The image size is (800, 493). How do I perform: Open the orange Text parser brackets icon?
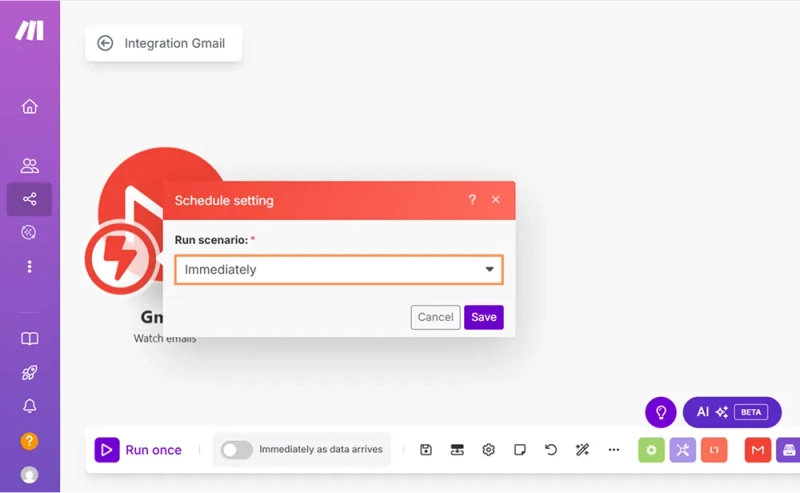pos(714,450)
